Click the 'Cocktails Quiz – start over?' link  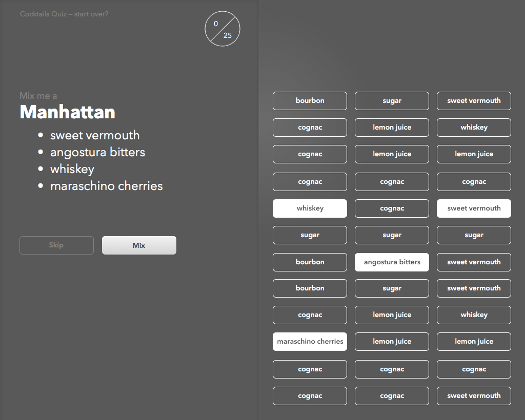(x=64, y=14)
